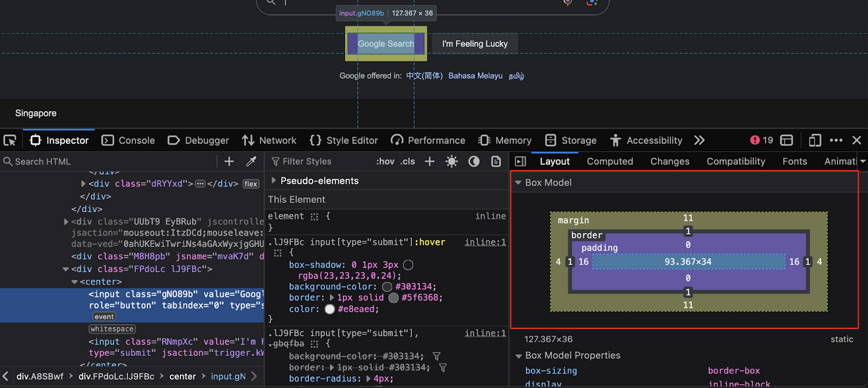
Task: Pick a color with the eyedropper
Action: click(x=251, y=161)
